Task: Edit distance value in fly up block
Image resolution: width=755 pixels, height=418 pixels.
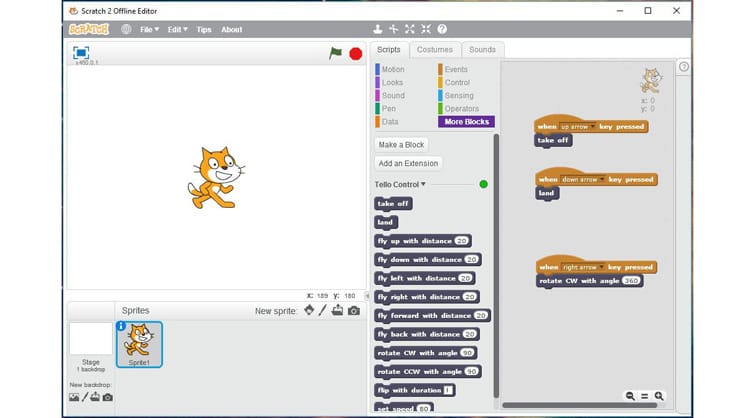Action: [461, 241]
